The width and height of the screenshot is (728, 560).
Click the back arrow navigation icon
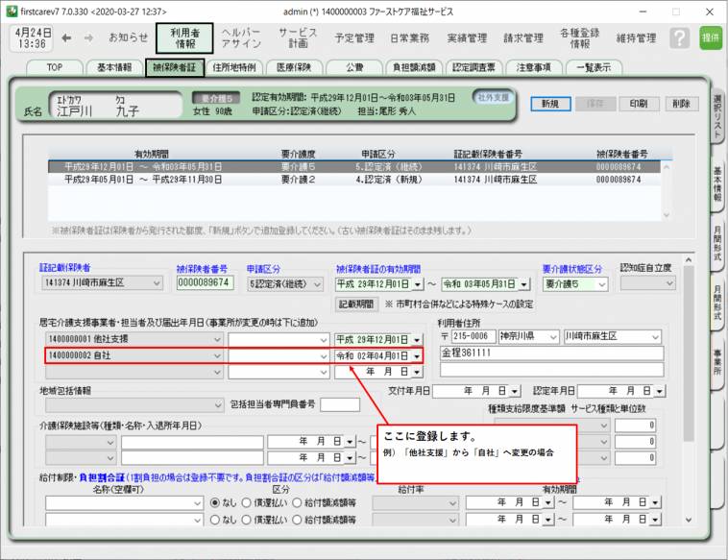coord(66,38)
